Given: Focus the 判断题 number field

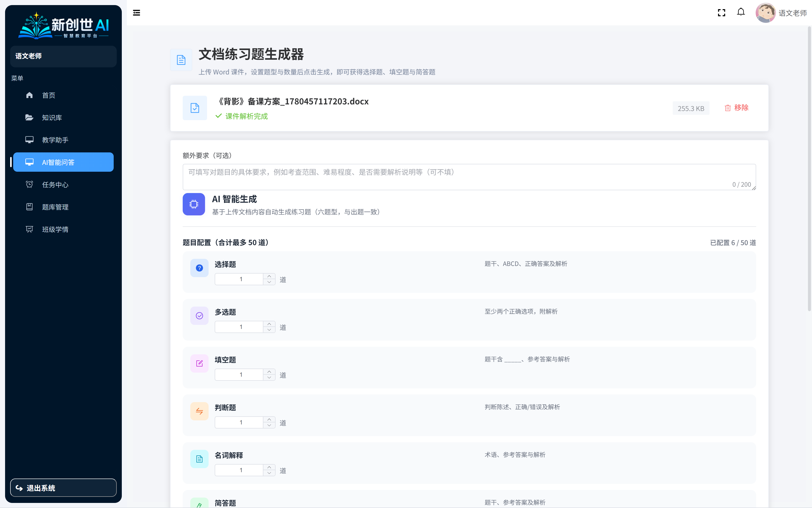Looking at the screenshot, I should 239,422.
